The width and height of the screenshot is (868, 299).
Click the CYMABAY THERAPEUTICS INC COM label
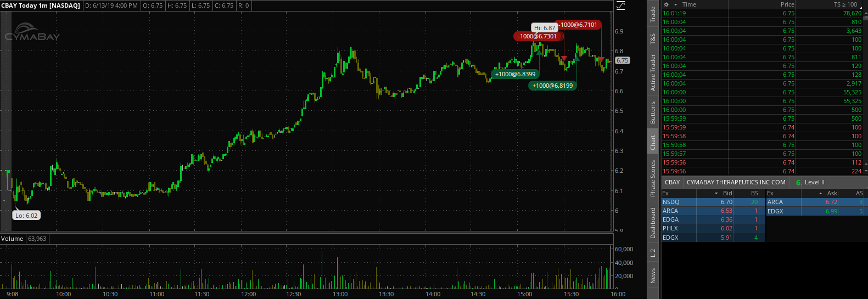[x=736, y=182]
